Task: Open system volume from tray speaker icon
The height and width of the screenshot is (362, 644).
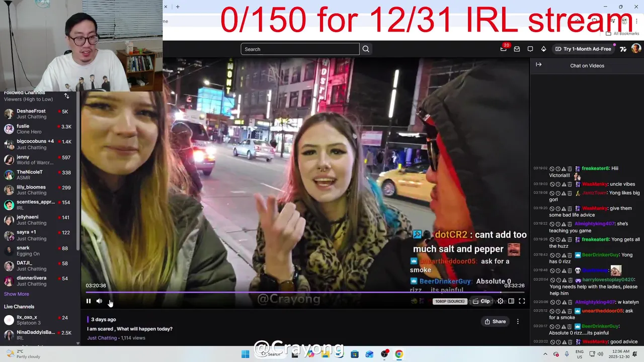Action: tap(600, 354)
